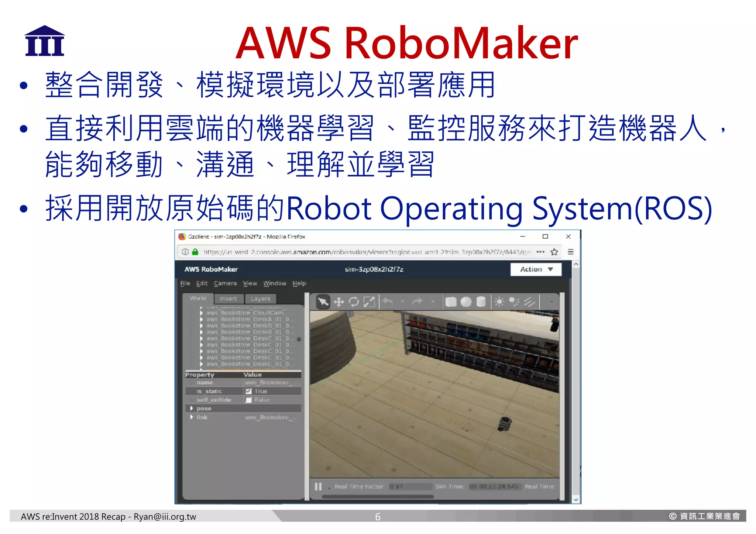Click the link property value cell
Viewport: 756px width, 534px height.
[272, 417]
